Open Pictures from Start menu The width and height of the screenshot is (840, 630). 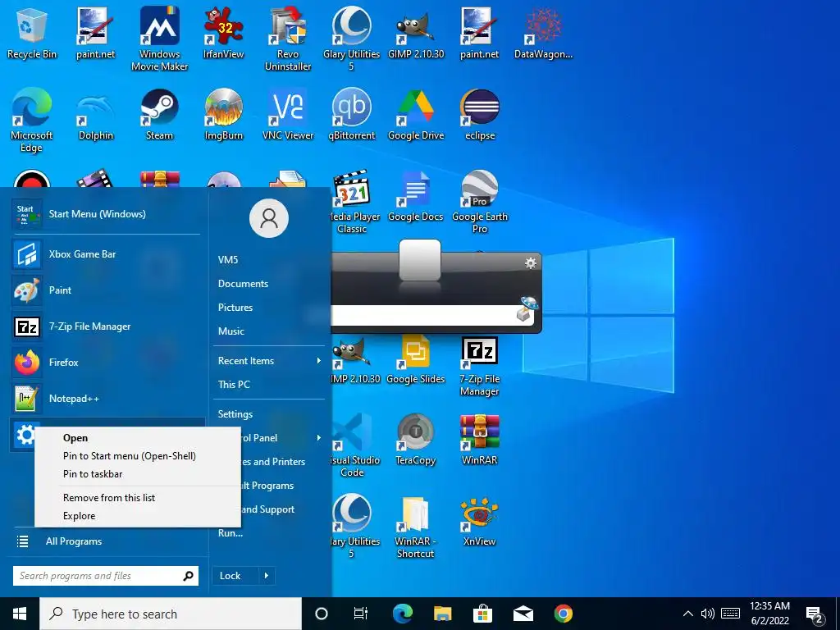[x=235, y=307]
